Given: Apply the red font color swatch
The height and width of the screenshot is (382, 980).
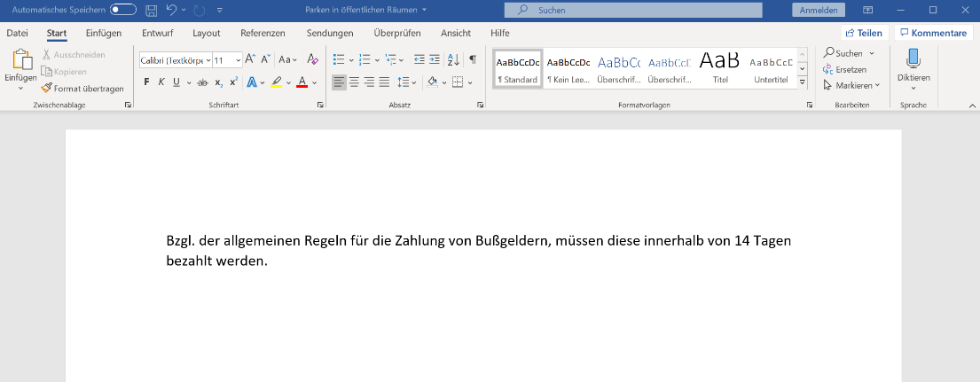Looking at the screenshot, I should 302,82.
